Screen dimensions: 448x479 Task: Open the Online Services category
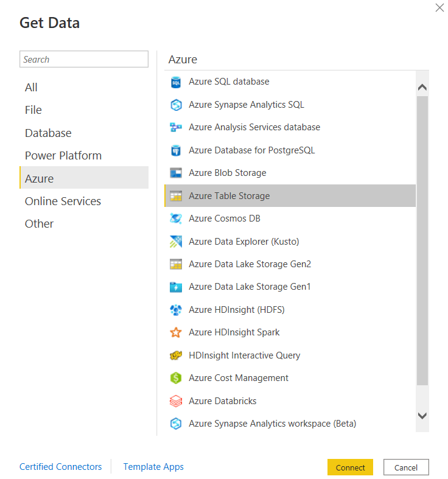63,201
